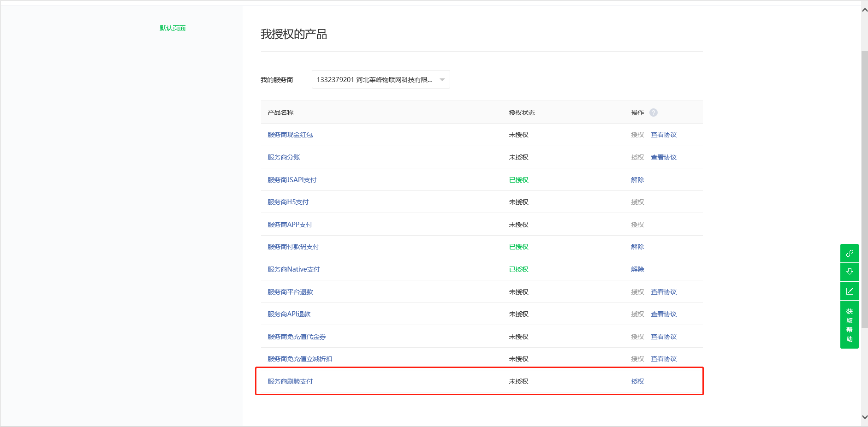Click 解除 for 服务商JSAPI支付
This screenshot has height=427, width=868.
pos(637,180)
